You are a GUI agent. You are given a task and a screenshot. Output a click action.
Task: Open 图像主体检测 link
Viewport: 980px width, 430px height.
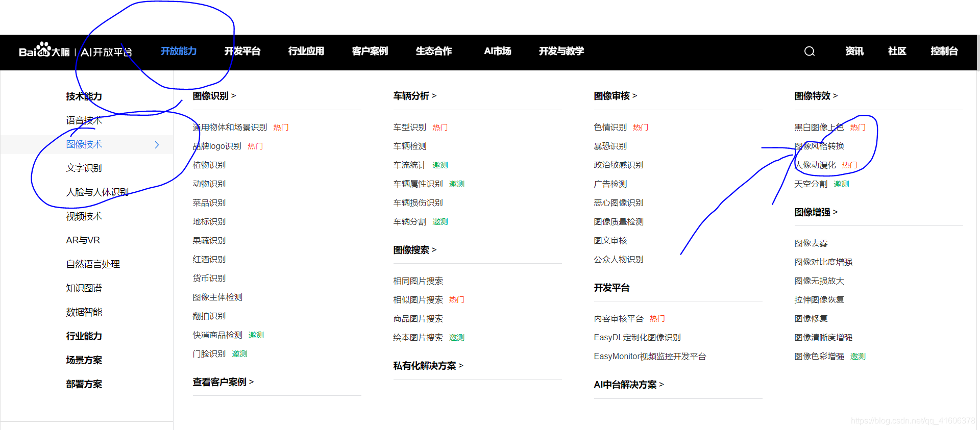click(x=217, y=297)
